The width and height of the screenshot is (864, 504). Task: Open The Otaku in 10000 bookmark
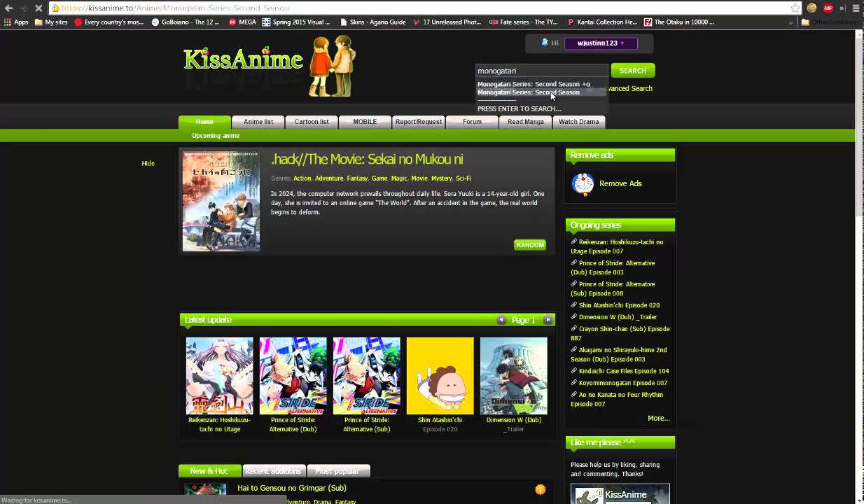(x=679, y=22)
